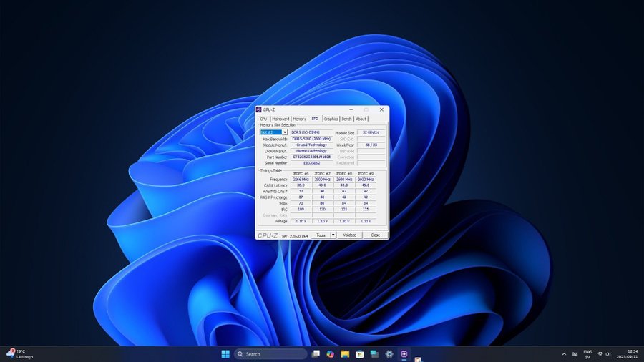Open the volume speaker tray icon
Screen dimensions: 644x362
608,354
